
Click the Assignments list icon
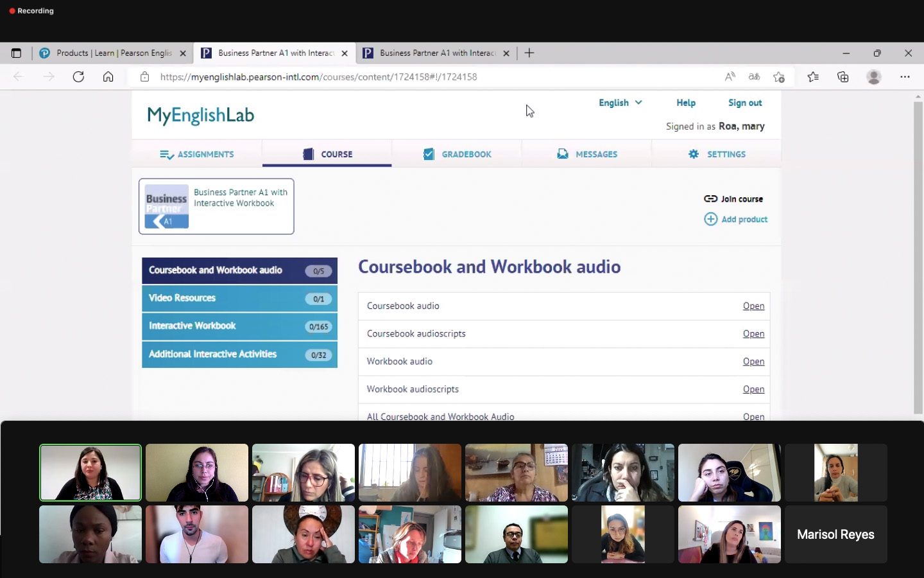167,155
